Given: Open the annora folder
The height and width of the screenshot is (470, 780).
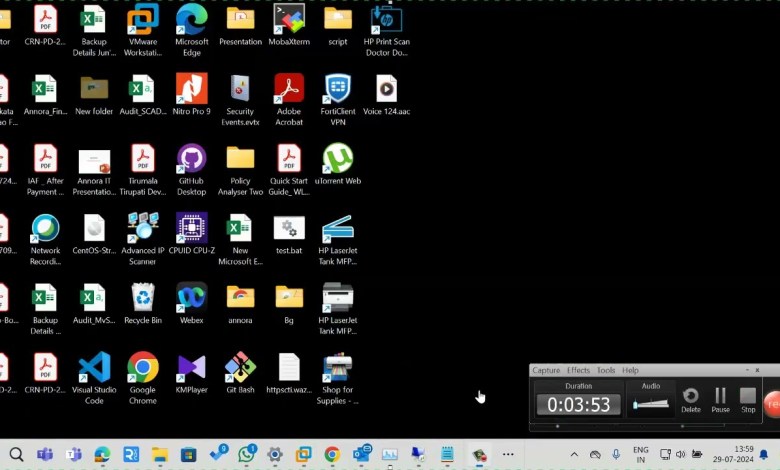Looking at the screenshot, I should pos(240,303).
